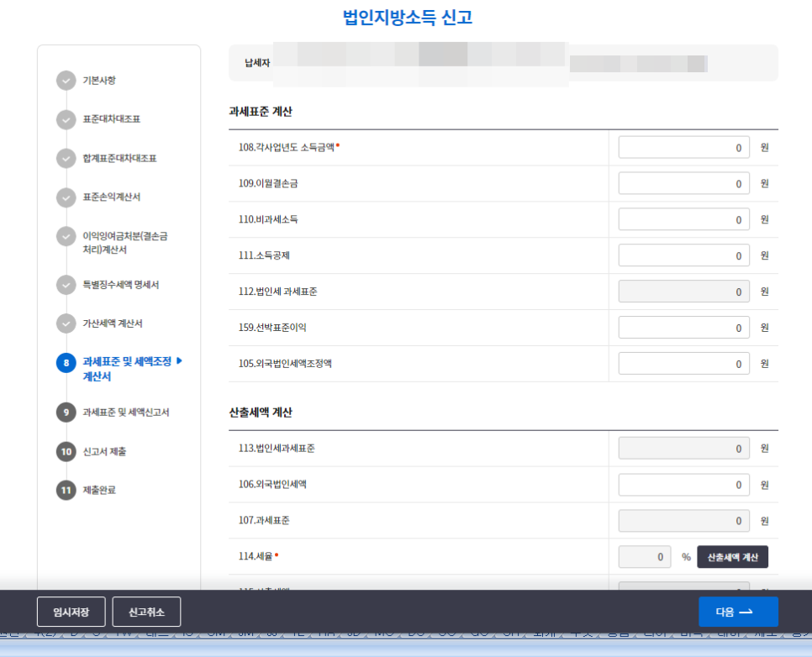Navigate to 과세표준 및 세액신고서 step
Viewport: 812px width, 657px height.
click(126, 413)
